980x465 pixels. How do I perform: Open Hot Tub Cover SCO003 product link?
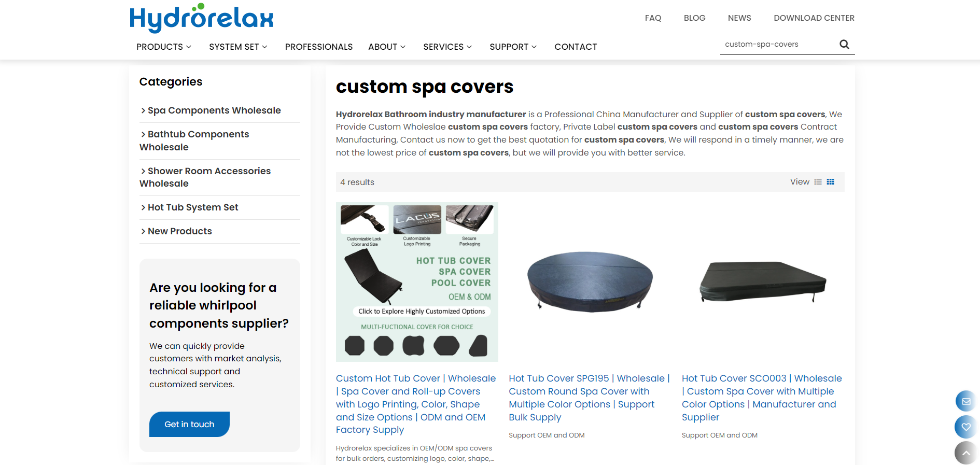pyautogui.click(x=761, y=398)
